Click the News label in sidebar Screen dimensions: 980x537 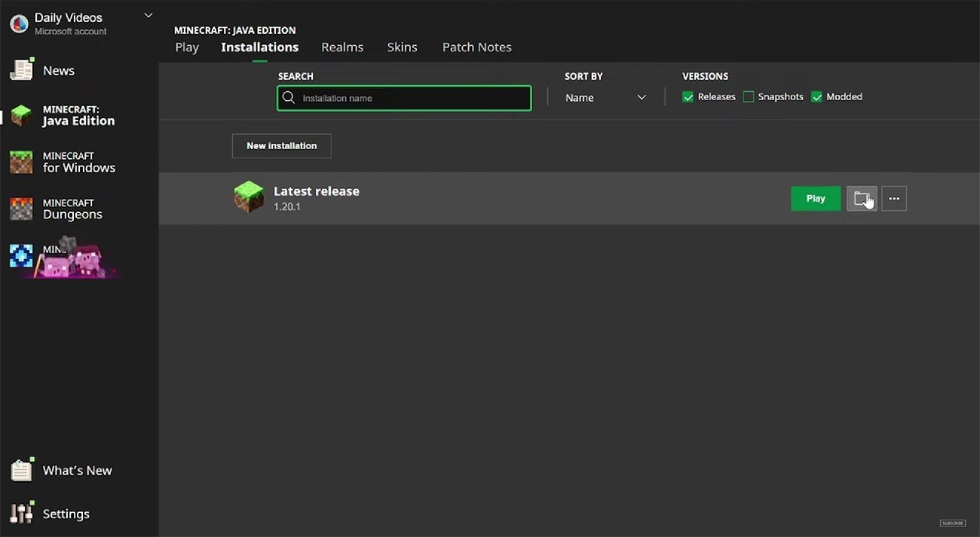[59, 71]
